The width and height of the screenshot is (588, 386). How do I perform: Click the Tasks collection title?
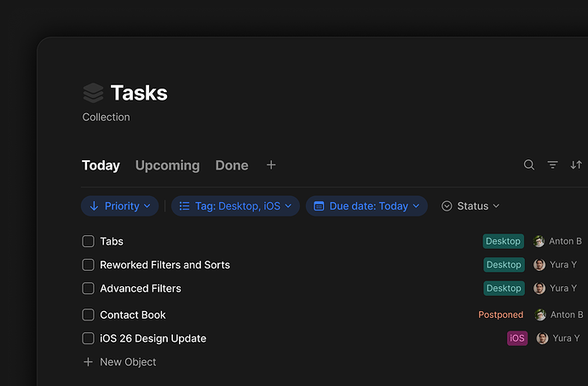coord(139,93)
